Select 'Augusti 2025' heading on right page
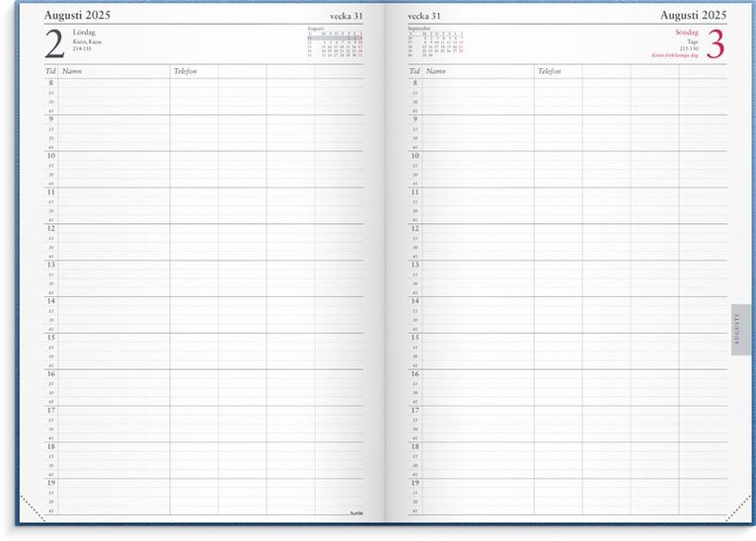756x541 pixels. [693, 15]
